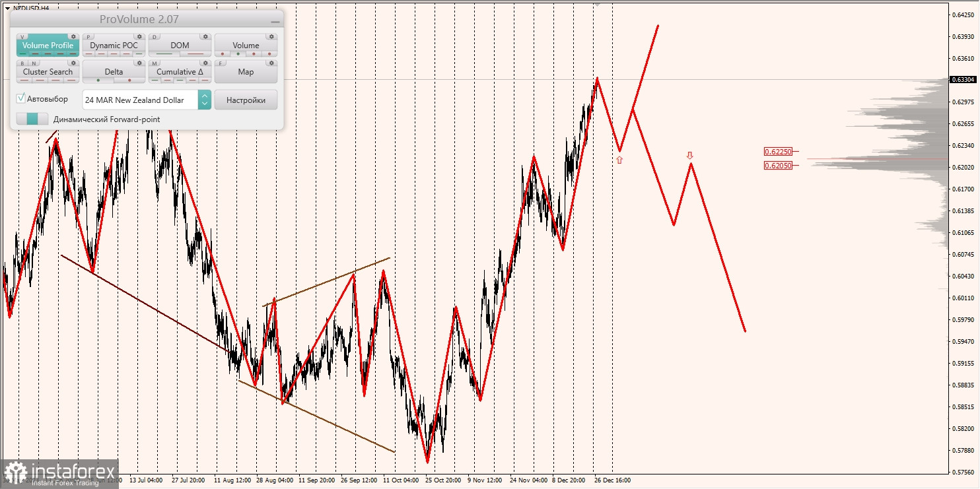Toggle the green dot segment under Delta

coord(98,80)
